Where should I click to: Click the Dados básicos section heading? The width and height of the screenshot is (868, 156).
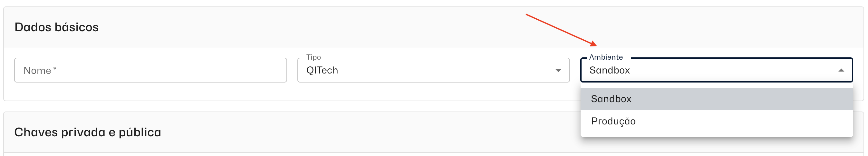(x=56, y=27)
